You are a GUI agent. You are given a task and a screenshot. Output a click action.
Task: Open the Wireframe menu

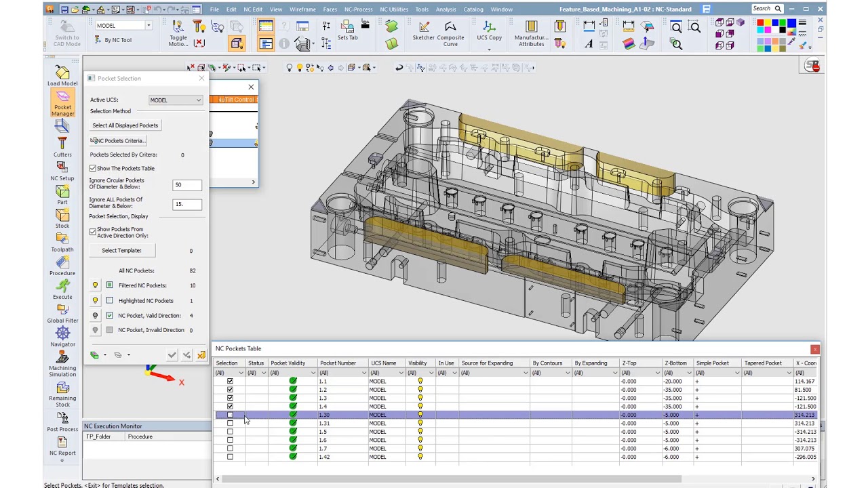[302, 9]
